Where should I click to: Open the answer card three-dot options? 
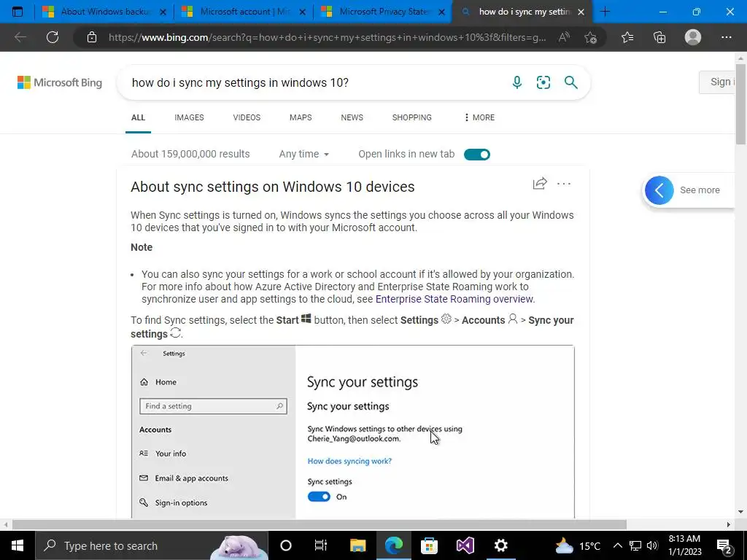pyautogui.click(x=564, y=183)
